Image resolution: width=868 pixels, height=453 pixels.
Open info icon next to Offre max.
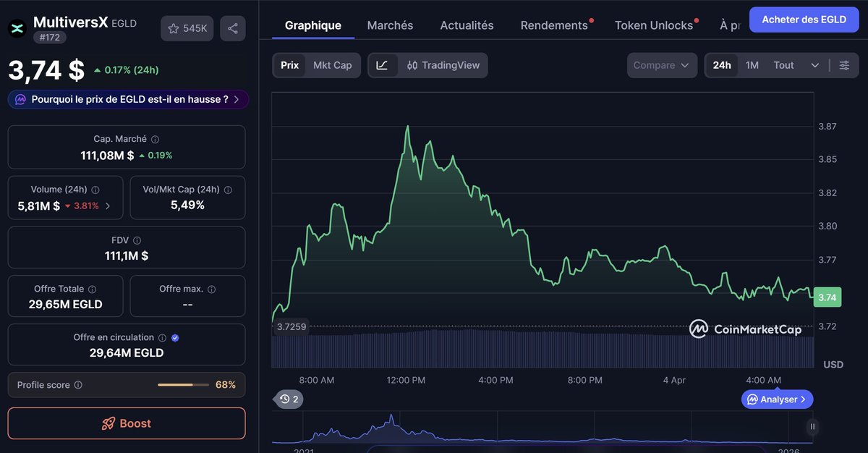tap(211, 289)
